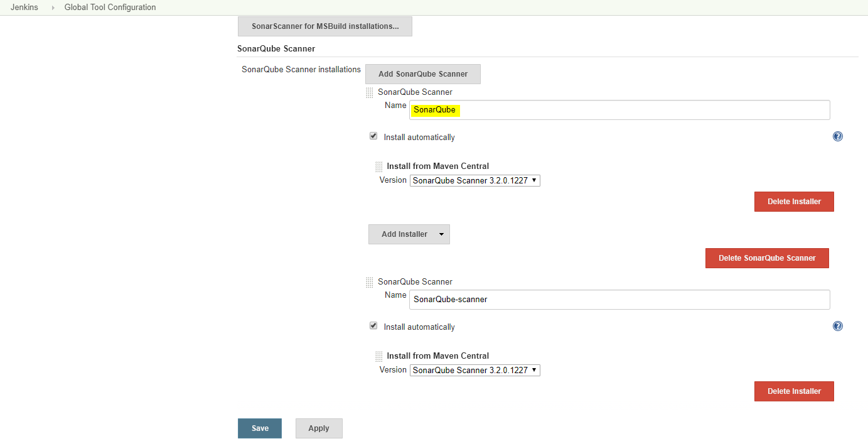Click the Add SonarQube Scanner button

422,74
